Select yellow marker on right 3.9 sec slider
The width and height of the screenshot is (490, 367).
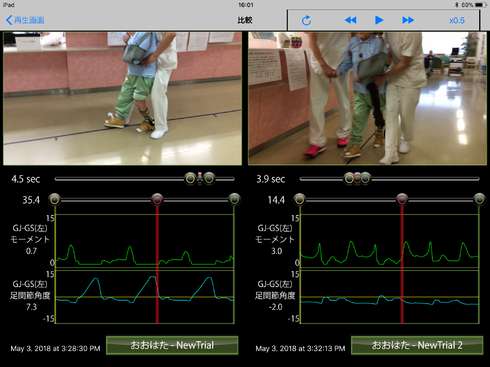click(x=349, y=179)
